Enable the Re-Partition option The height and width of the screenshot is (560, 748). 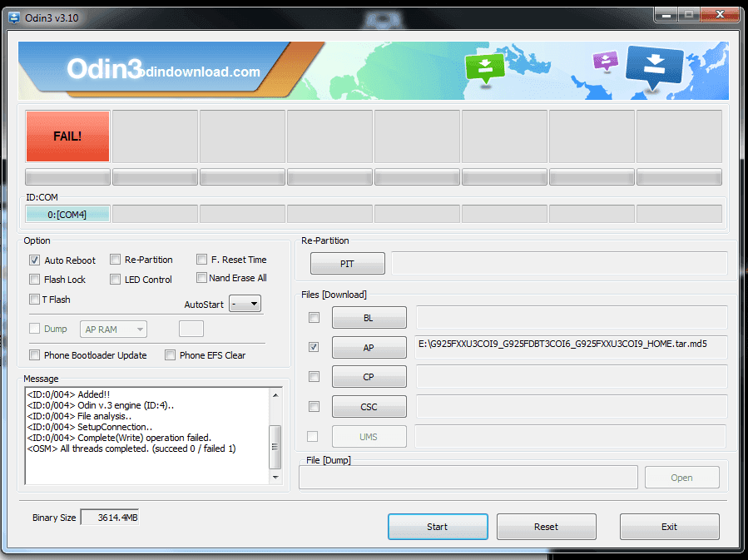[115, 260]
